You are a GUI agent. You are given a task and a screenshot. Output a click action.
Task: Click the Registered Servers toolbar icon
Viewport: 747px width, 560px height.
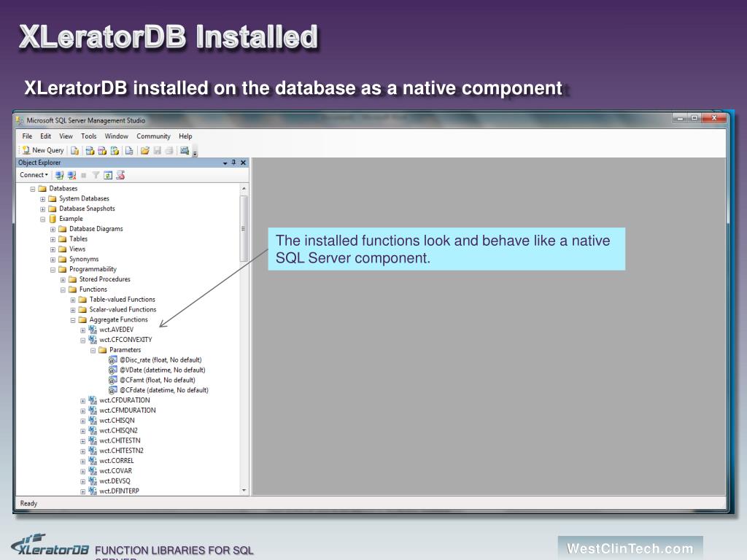tap(185, 150)
